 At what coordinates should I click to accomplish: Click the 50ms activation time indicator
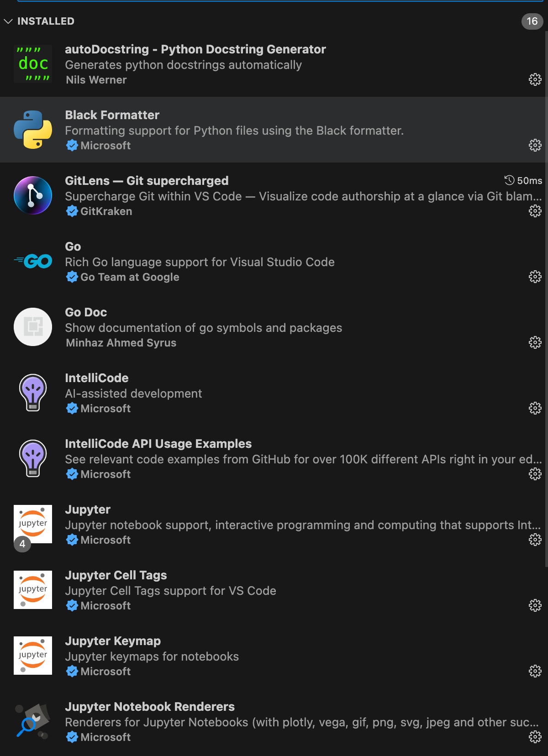click(x=523, y=181)
